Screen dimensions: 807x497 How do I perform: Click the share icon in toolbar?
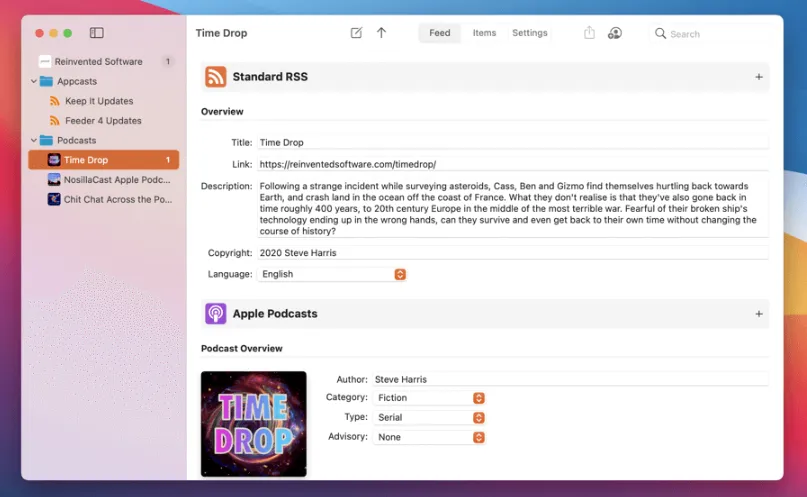coord(589,33)
